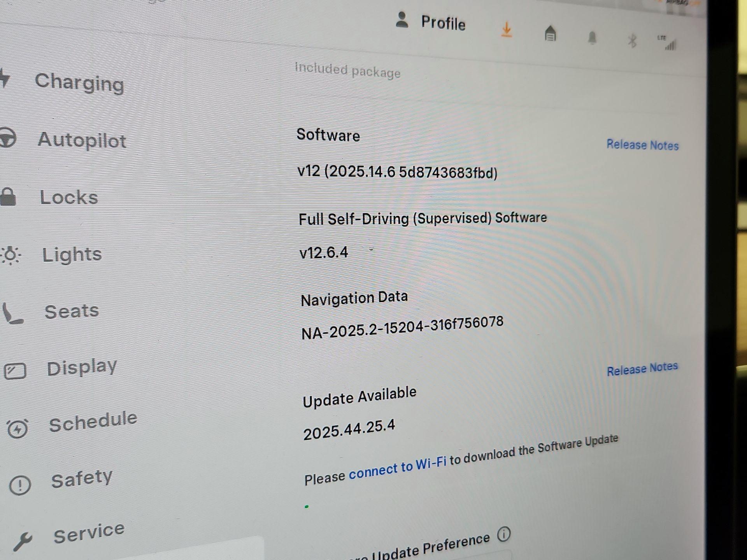Open the Charging menu
Screen dimensions: 747x560
(79, 82)
